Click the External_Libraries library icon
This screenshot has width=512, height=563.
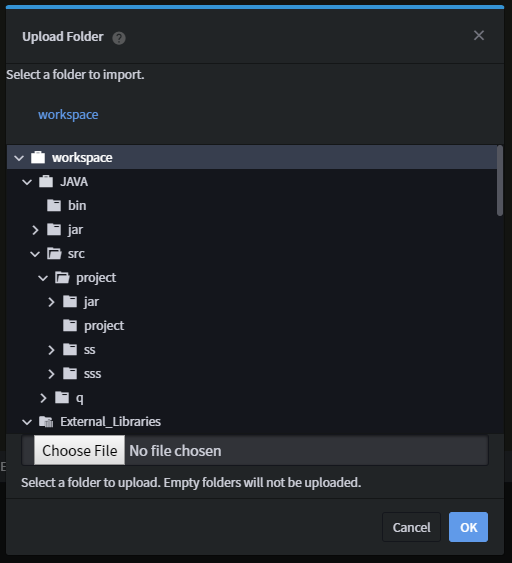click(46, 422)
